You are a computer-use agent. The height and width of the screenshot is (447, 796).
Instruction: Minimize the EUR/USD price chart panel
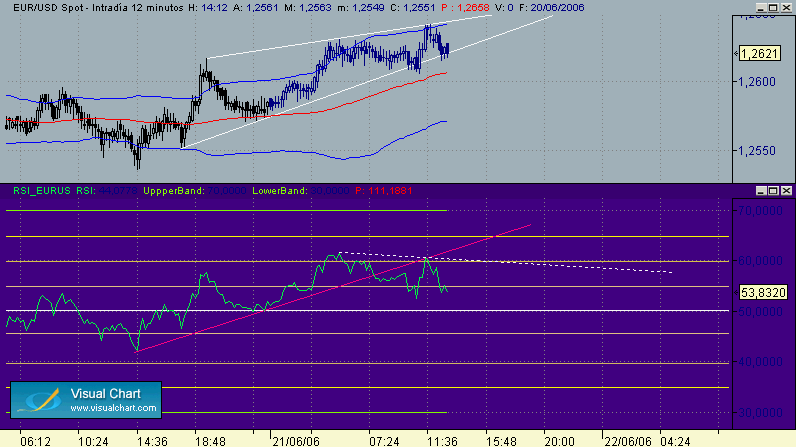point(760,8)
